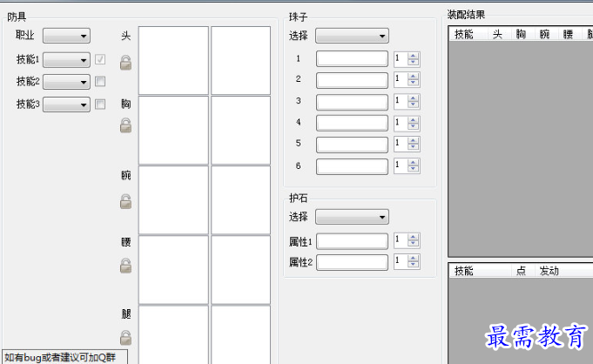
Task: Click the 点 column header in lower table
Action: [523, 271]
